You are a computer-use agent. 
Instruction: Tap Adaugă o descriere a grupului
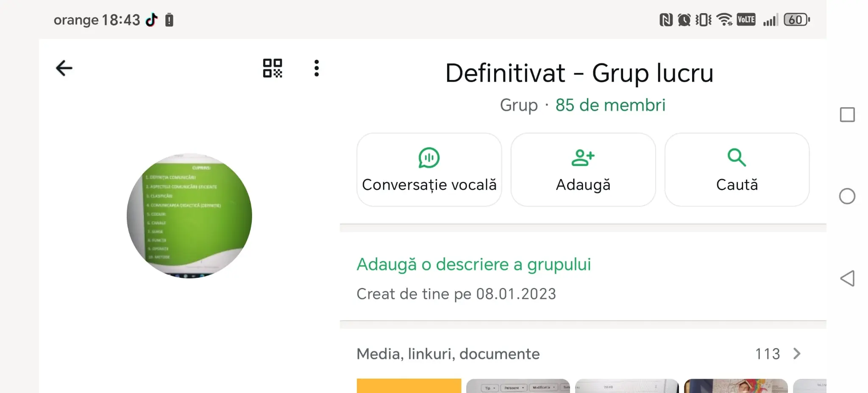click(474, 264)
